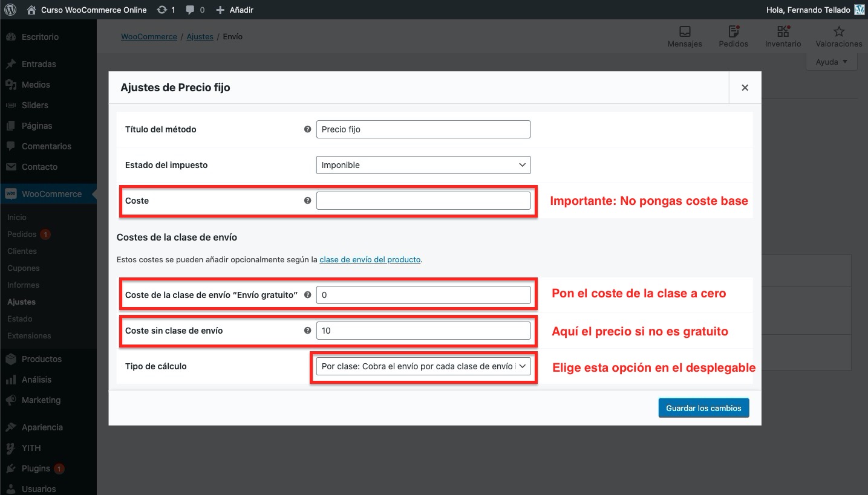Click help icon beside Coste sin clase de envío
Image resolution: width=868 pixels, height=495 pixels.
coord(307,331)
